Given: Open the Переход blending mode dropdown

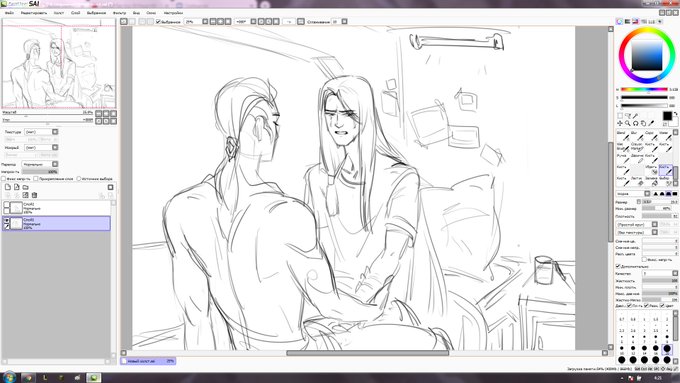Looking at the screenshot, I should tap(40, 164).
